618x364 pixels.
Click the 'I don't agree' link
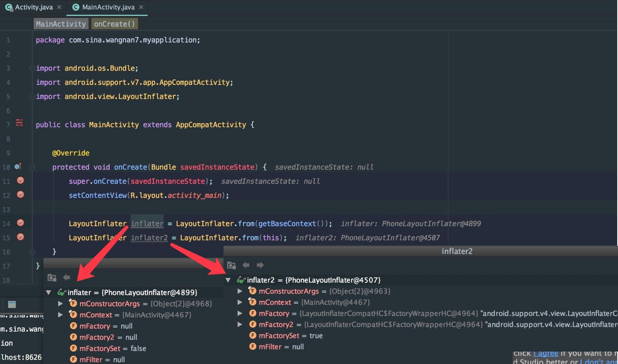point(599,361)
